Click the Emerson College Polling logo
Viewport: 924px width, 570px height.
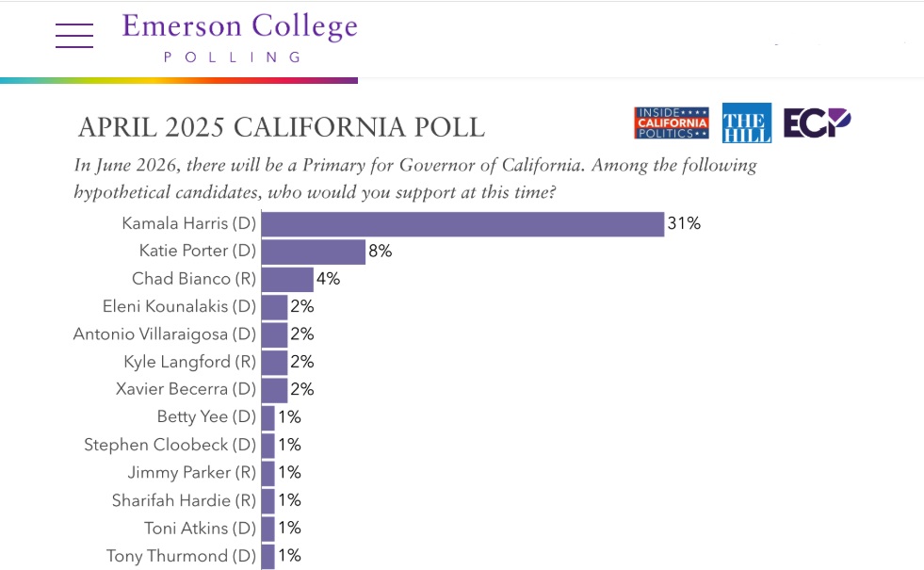tap(239, 37)
